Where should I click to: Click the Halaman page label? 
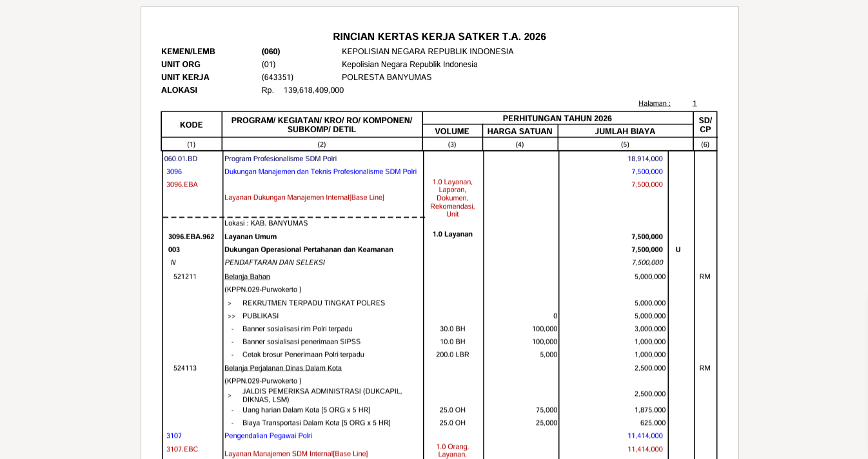pos(655,103)
